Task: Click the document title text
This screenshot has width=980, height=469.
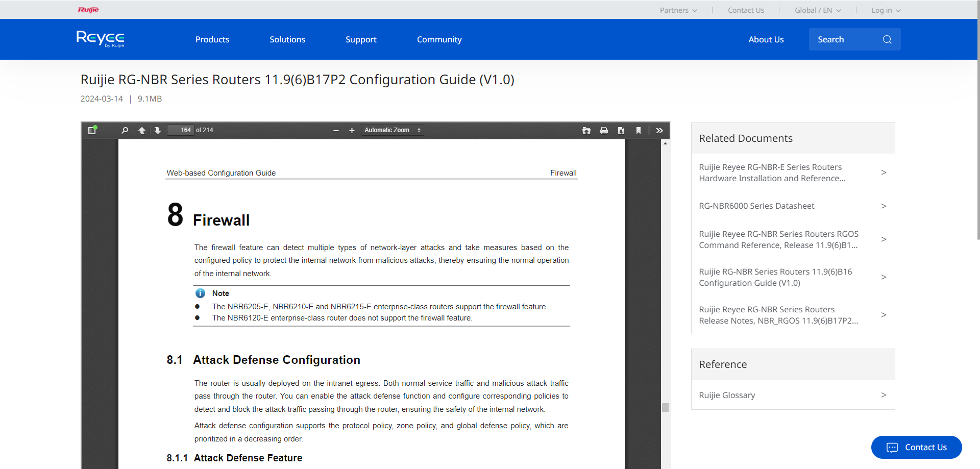Action: [x=298, y=80]
